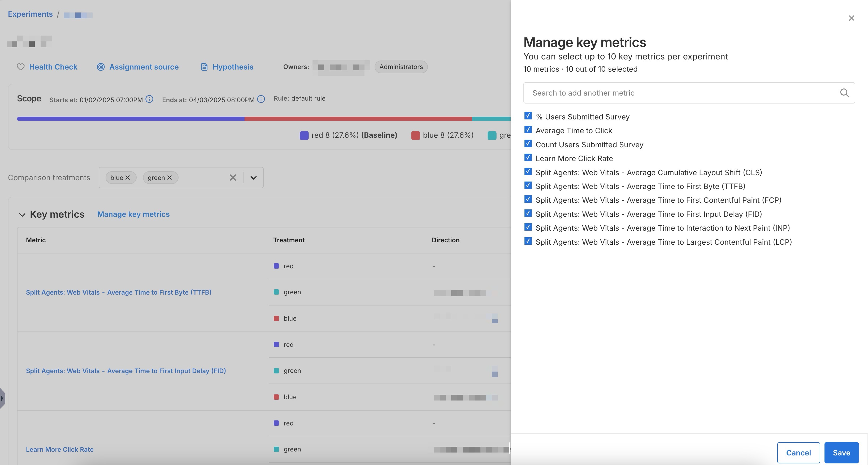Viewport: 868px width, 465px height.
Task: Collapse the Key metrics section
Action: pyautogui.click(x=22, y=214)
